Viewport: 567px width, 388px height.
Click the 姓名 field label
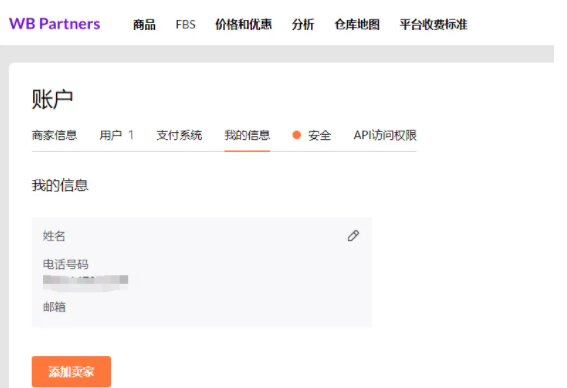[x=54, y=236]
